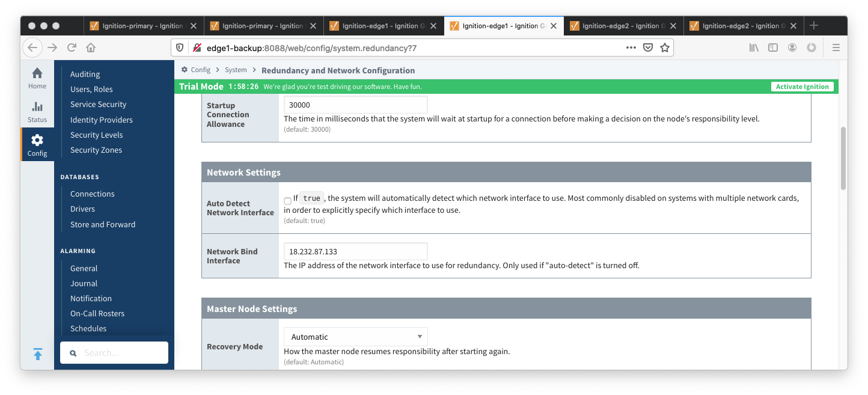Switch to first Ignition-primary tab
The height and width of the screenshot is (395, 868).
click(x=143, y=26)
